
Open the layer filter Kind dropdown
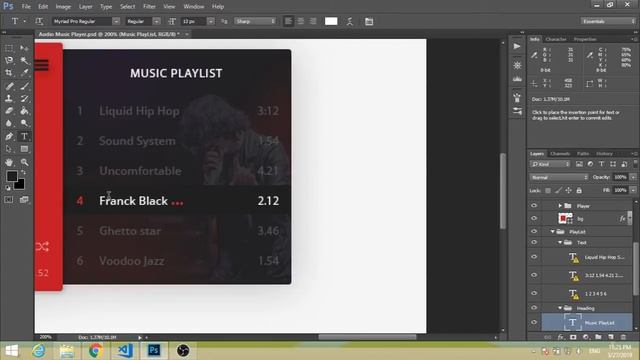coord(550,164)
